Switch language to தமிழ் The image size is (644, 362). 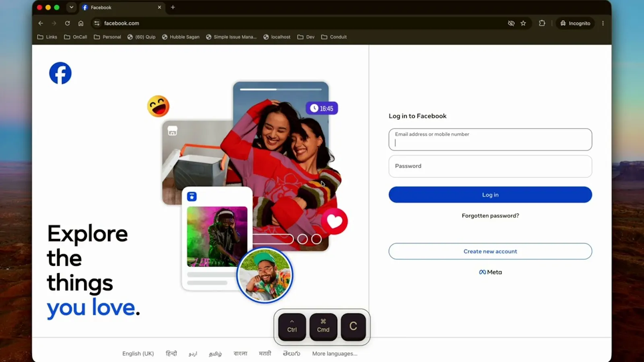[215, 354]
